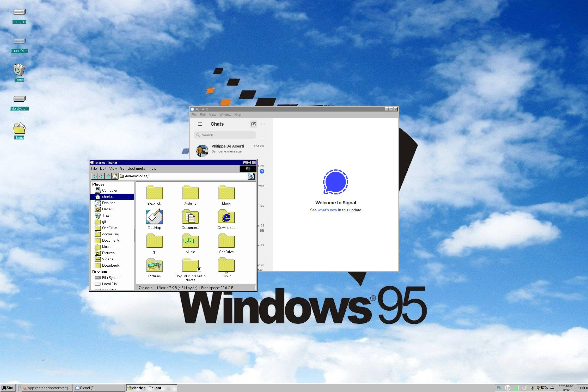Open the EN keyboard layout indicator
Screen dimensions: 588x392
tap(499, 388)
